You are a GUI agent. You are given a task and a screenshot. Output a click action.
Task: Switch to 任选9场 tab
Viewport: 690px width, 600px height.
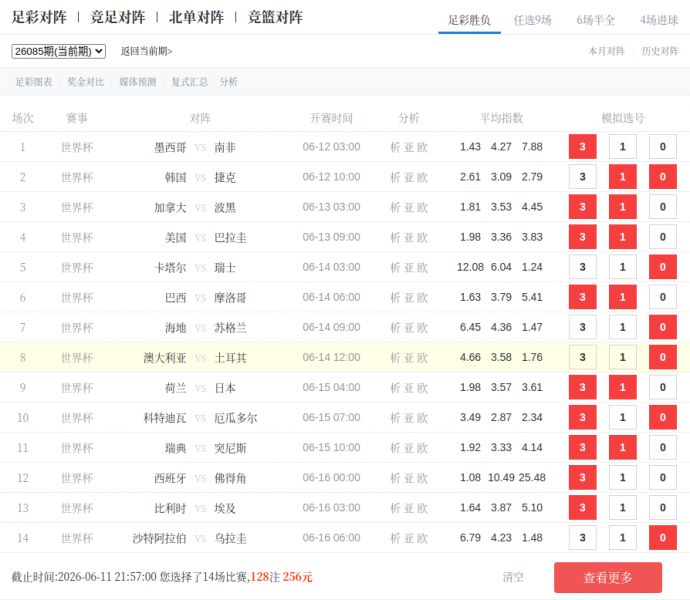532,20
